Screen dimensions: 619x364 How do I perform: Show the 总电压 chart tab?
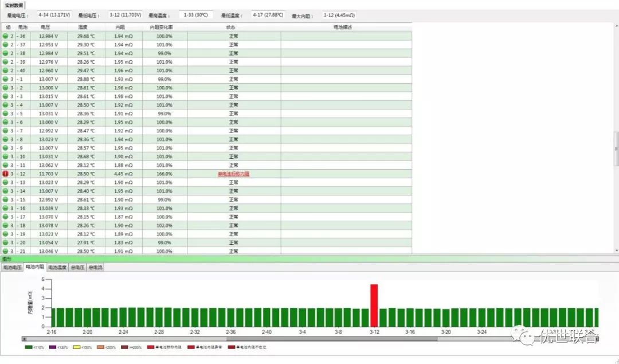[x=77, y=267]
